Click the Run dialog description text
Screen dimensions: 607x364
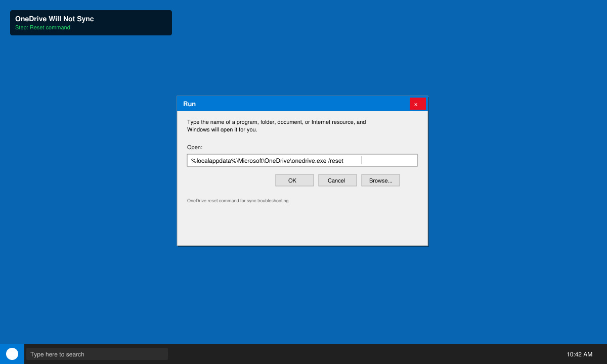(x=277, y=125)
